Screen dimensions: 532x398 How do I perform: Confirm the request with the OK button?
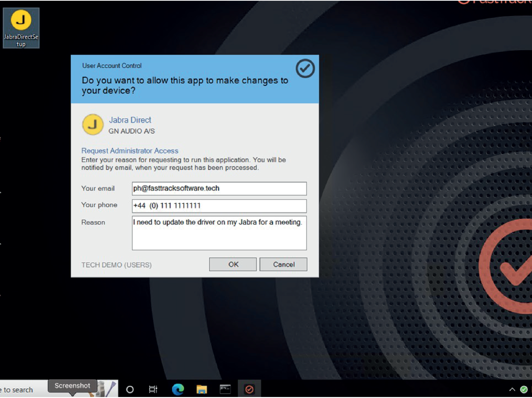pos(233,264)
